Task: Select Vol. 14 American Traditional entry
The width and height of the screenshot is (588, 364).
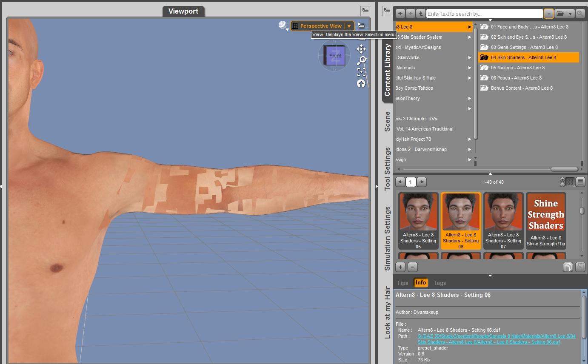Action: click(434, 129)
